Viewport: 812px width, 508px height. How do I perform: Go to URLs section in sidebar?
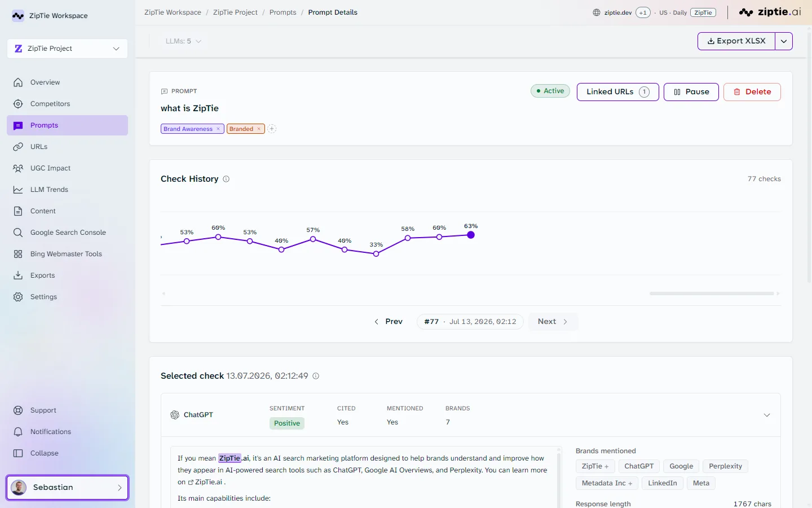pyautogui.click(x=67, y=147)
